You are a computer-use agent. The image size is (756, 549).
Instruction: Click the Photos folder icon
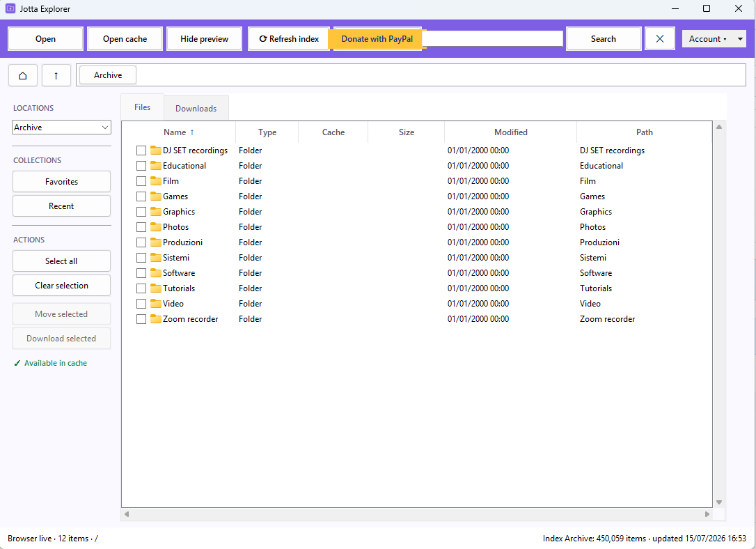coord(155,227)
